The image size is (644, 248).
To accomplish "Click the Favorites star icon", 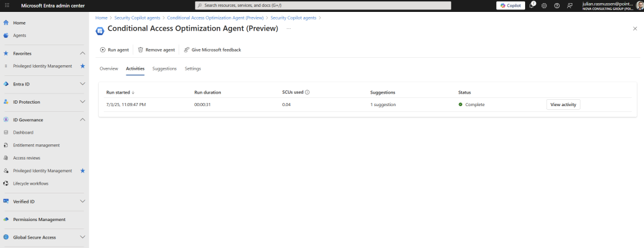I will (x=6, y=53).
